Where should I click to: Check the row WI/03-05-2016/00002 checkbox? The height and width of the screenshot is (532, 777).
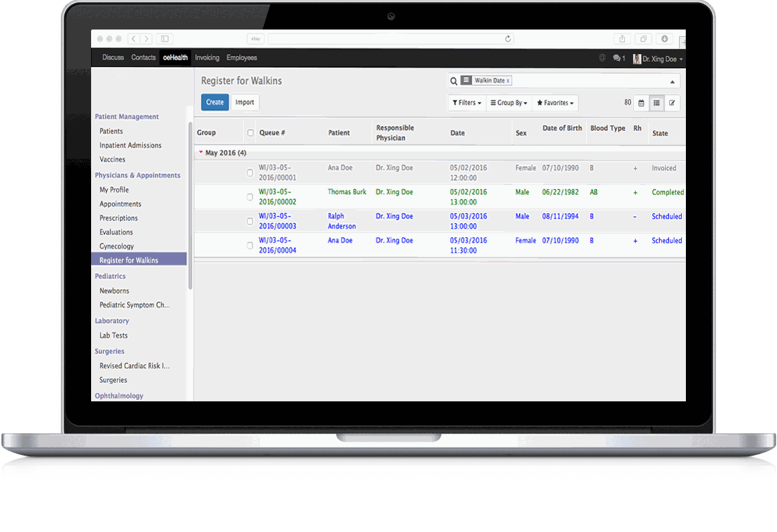coord(250,197)
